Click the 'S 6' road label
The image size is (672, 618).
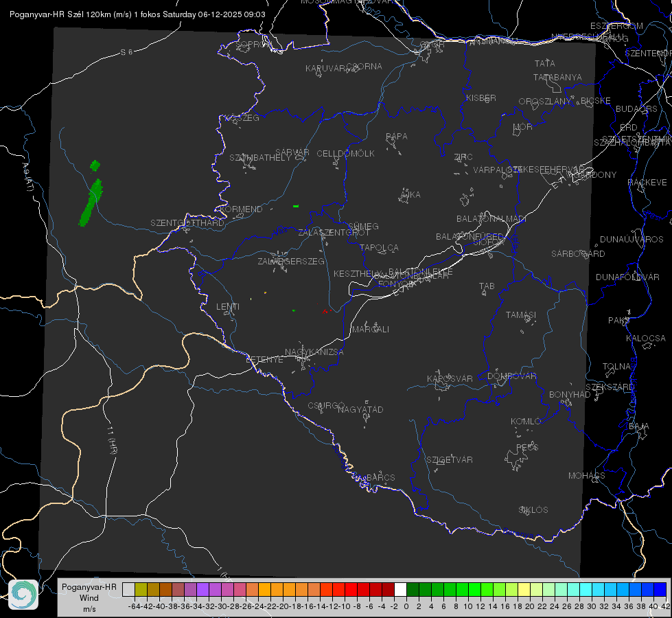click(126, 52)
